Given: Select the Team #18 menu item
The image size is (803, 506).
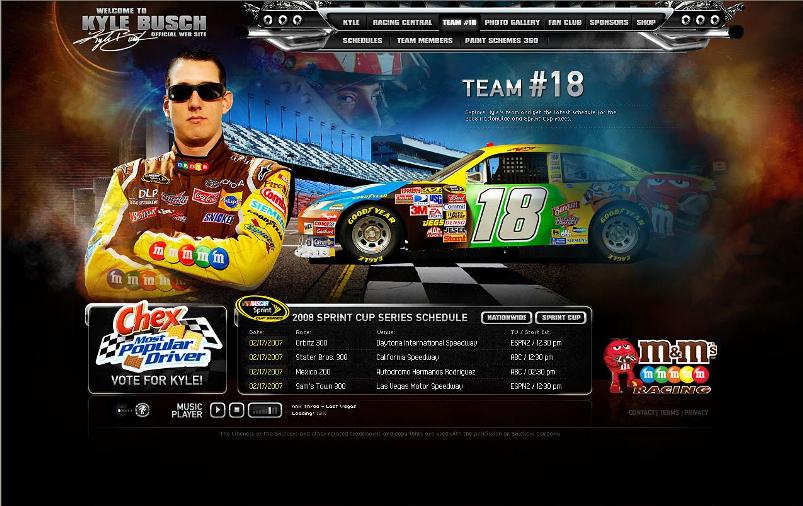Looking at the screenshot, I should click(459, 23).
